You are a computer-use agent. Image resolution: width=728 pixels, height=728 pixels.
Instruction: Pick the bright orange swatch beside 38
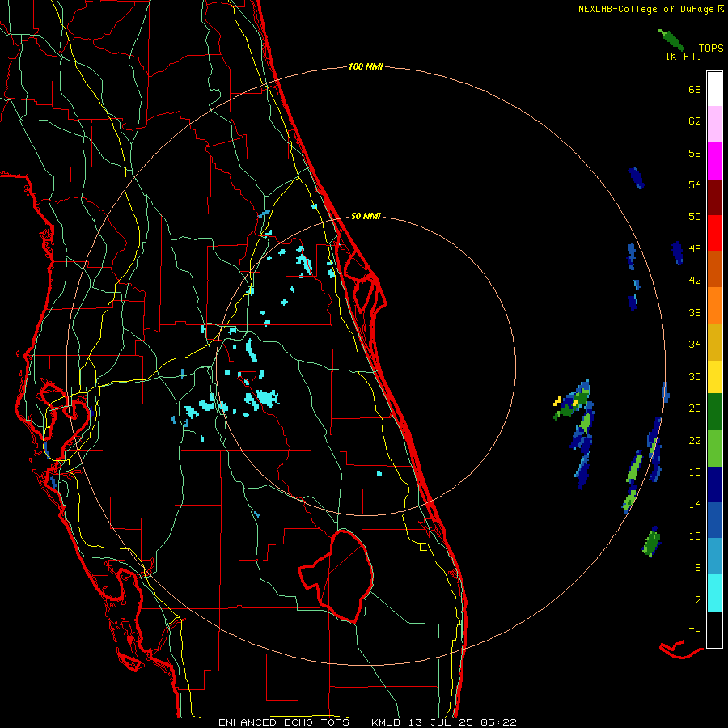pos(714,306)
